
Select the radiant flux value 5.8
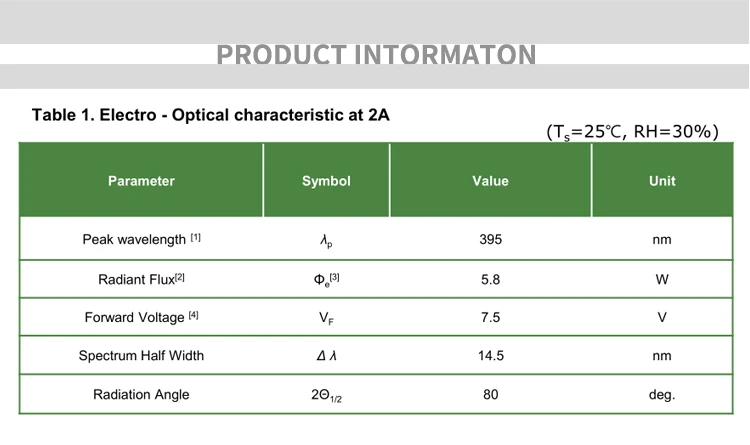tap(490, 279)
